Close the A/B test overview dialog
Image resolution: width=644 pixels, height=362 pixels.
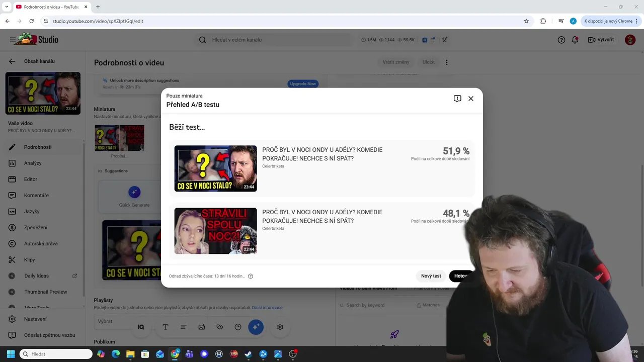[471, 99]
